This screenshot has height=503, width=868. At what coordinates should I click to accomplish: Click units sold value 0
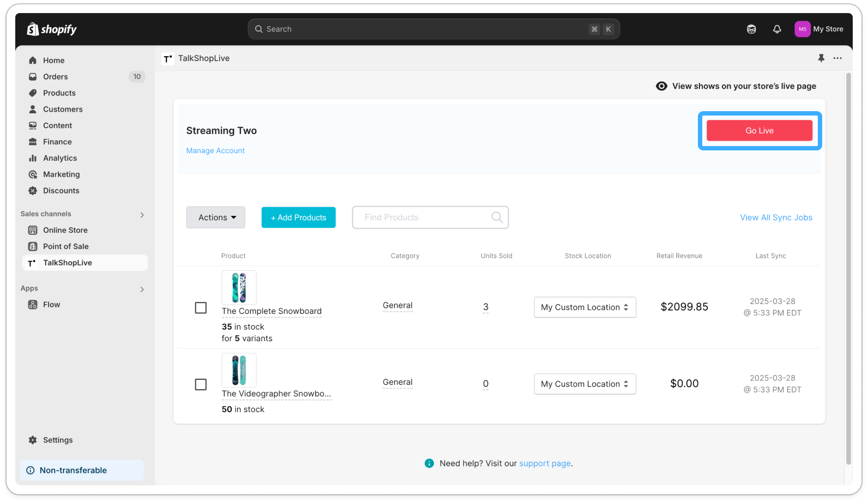(486, 384)
